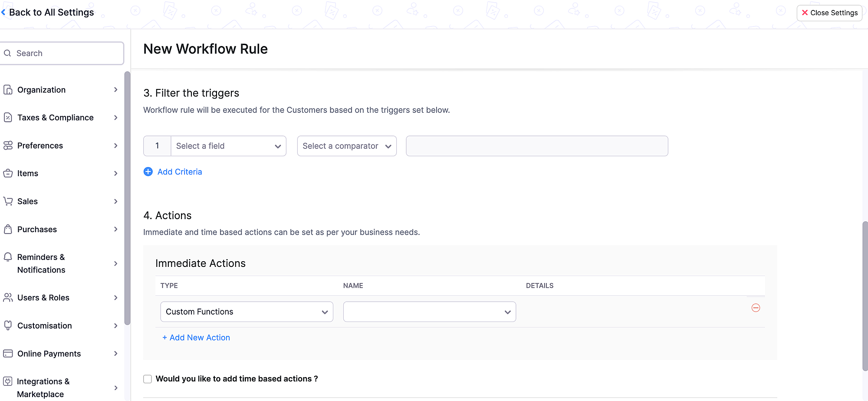Select the Organization icon in the sidebar
868x401 pixels.
[8, 89]
